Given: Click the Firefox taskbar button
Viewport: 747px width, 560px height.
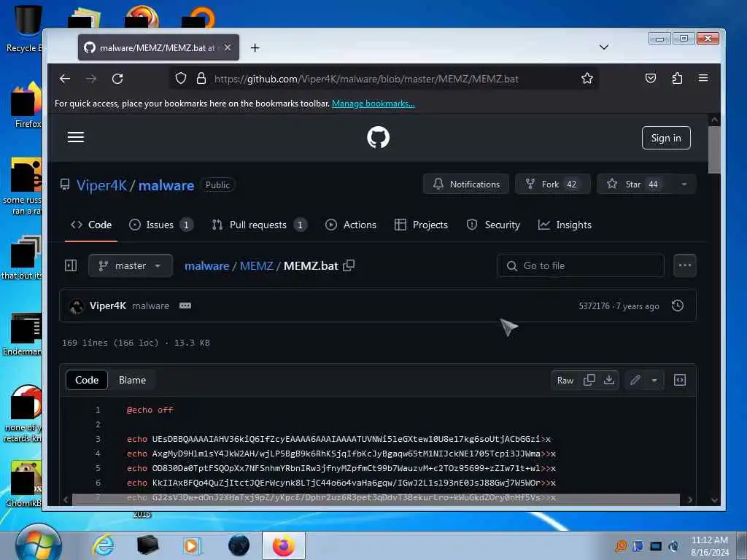Looking at the screenshot, I should pos(284,545).
